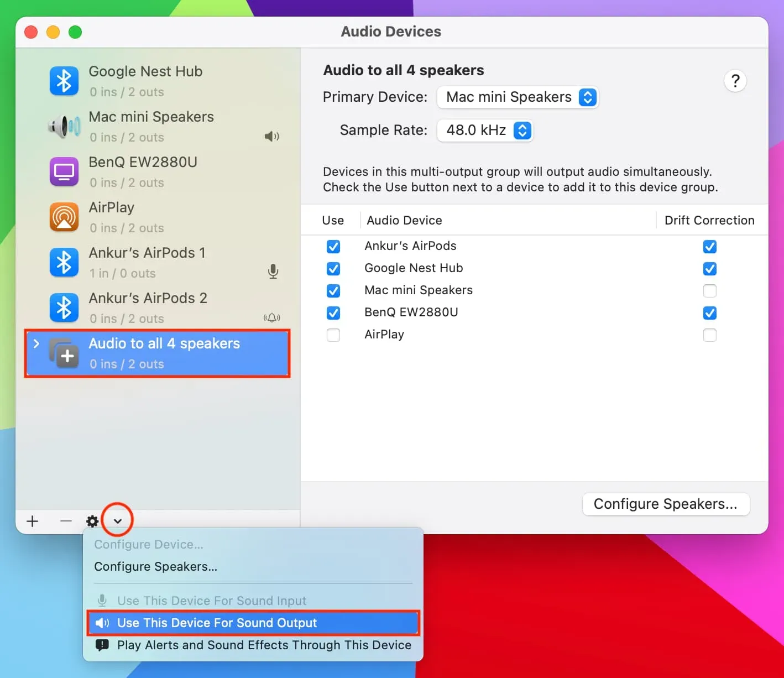Screen dimensions: 784x678
Task: Click the alert bubble icon in the popup menu
Action: pos(102,645)
